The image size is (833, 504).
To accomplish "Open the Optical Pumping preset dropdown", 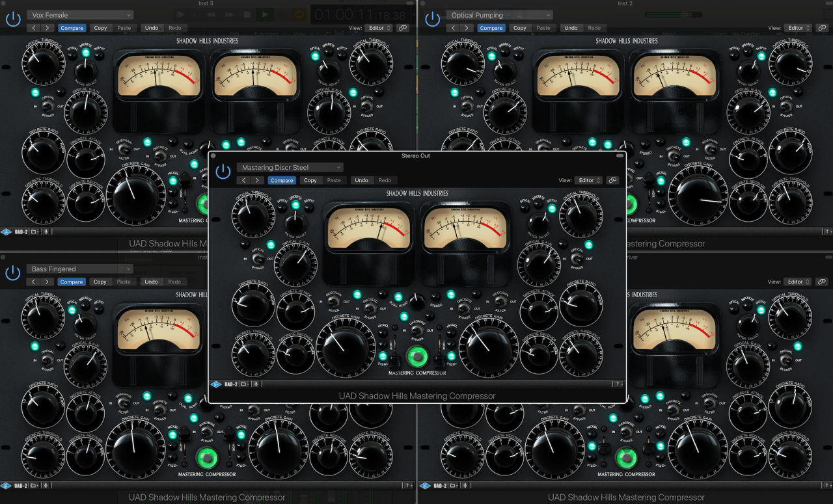I will point(500,15).
